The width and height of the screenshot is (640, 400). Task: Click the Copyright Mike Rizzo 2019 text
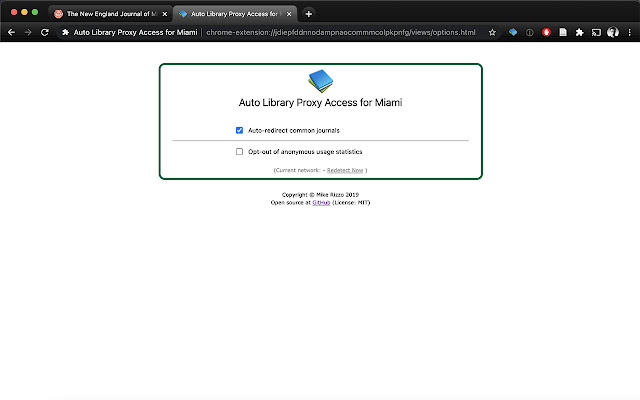point(320,195)
